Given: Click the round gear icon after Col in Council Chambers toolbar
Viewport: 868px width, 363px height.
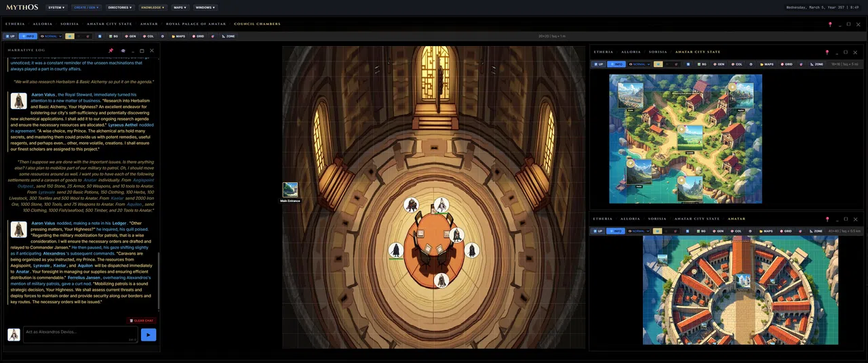Looking at the screenshot, I should (163, 36).
